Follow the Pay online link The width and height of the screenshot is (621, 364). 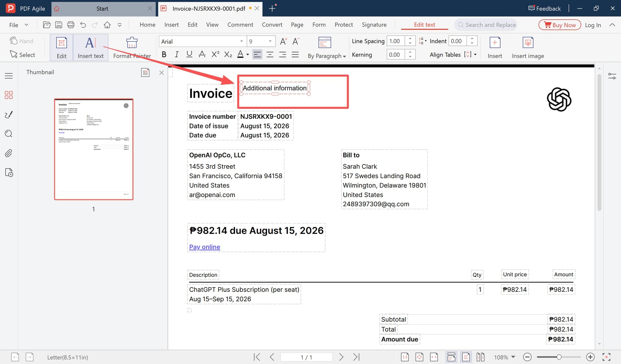205,247
